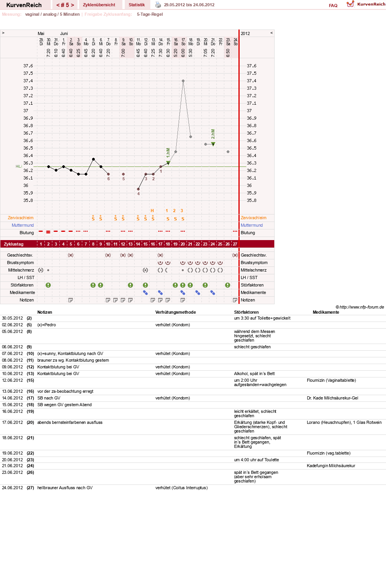Click the Zyklustag 14 cell in red bar
The image size is (386, 588).
click(138, 244)
